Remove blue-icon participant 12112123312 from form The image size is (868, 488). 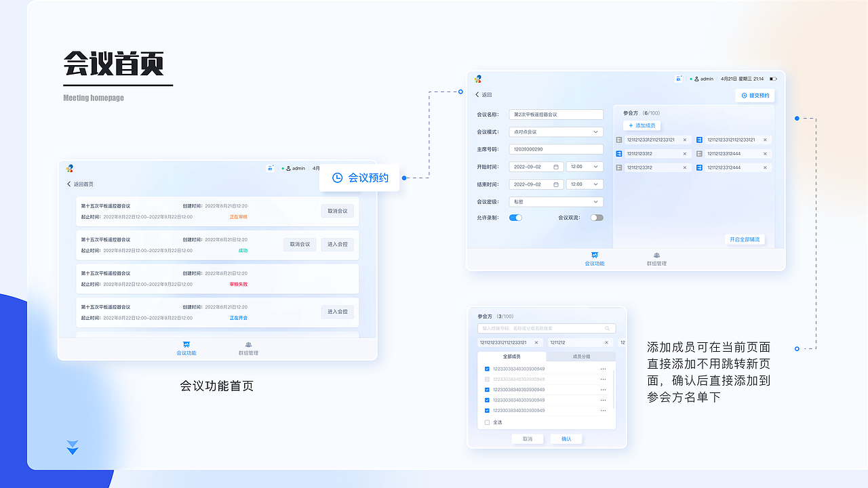tap(685, 153)
